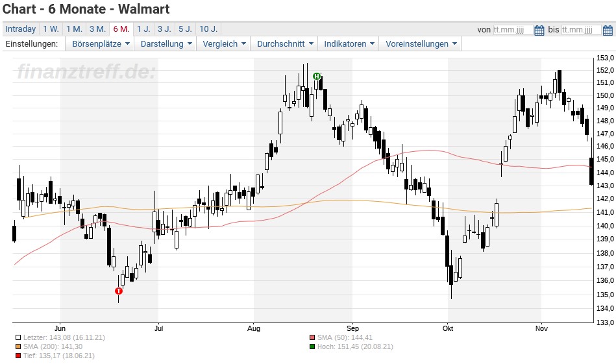Switch to the 1 J. time range

[143, 29]
